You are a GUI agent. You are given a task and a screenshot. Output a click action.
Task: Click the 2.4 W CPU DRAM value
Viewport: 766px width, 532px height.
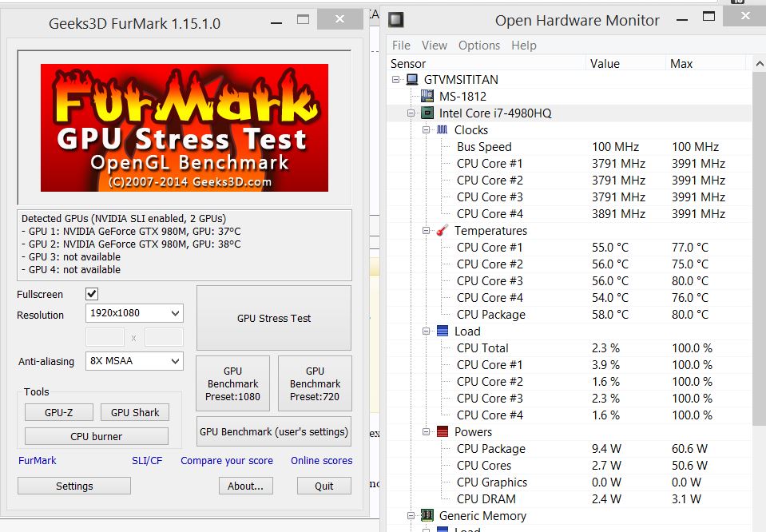tap(606, 498)
